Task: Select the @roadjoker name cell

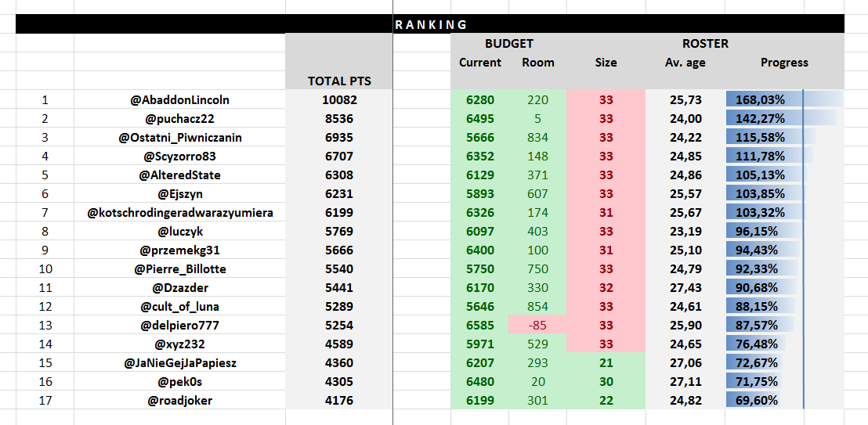Action: click(180, 401)
